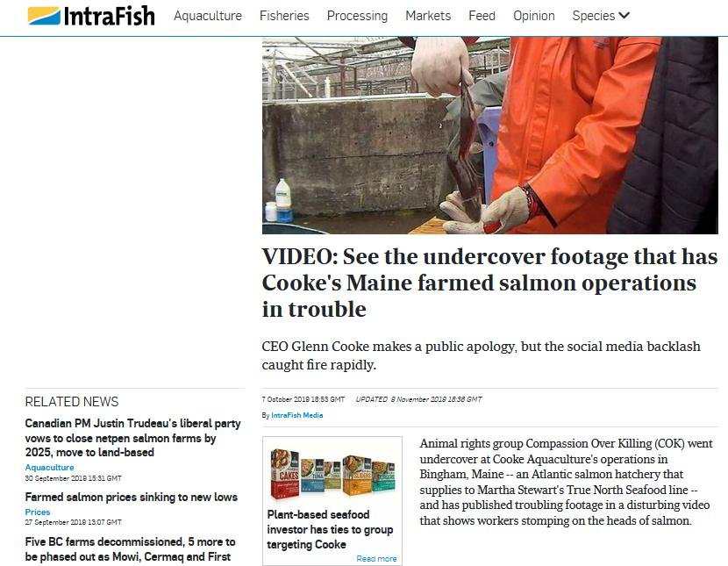Click the Read more link
The width and height of the screenshot is (728, 566).
(376, 559)
